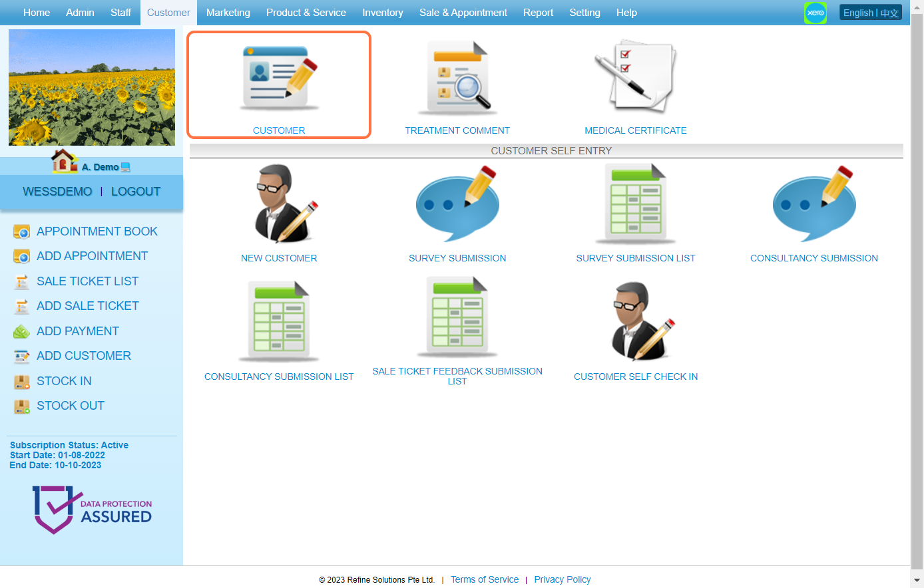Click the Add Payment sidebar icon

(22, 332)
